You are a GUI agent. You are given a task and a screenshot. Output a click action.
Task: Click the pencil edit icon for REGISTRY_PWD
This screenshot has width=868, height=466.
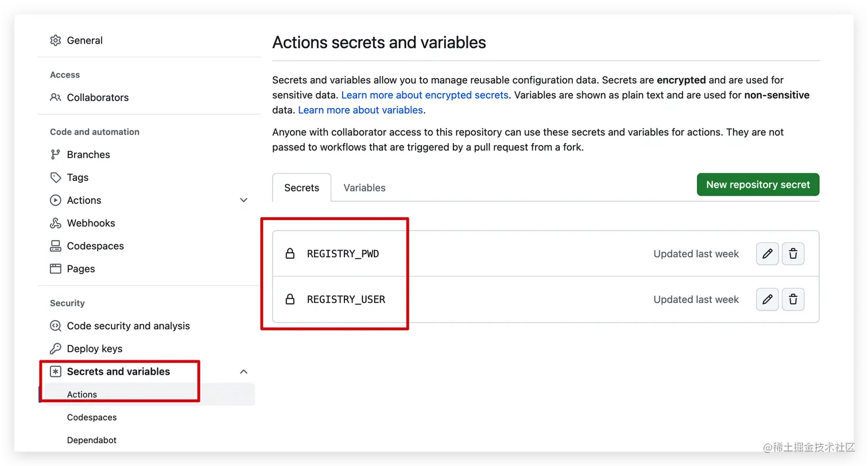pyautogui.click(x=767, y=253)
